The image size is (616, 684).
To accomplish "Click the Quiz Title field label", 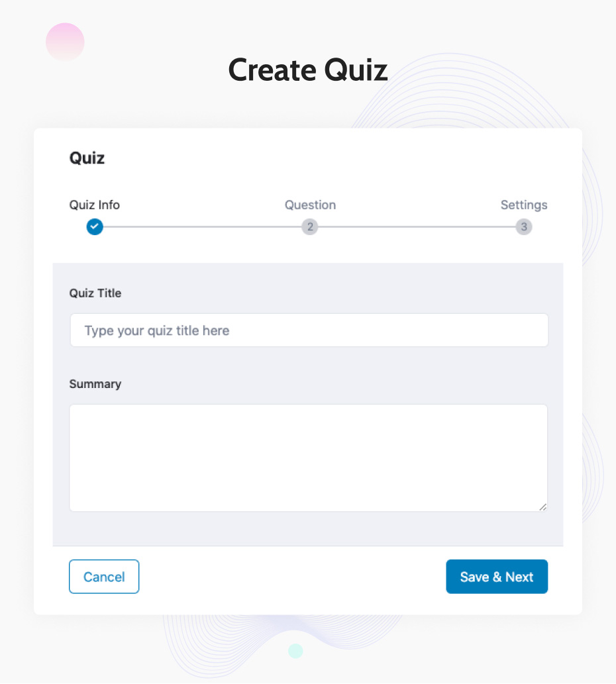I will coord(95,293).
